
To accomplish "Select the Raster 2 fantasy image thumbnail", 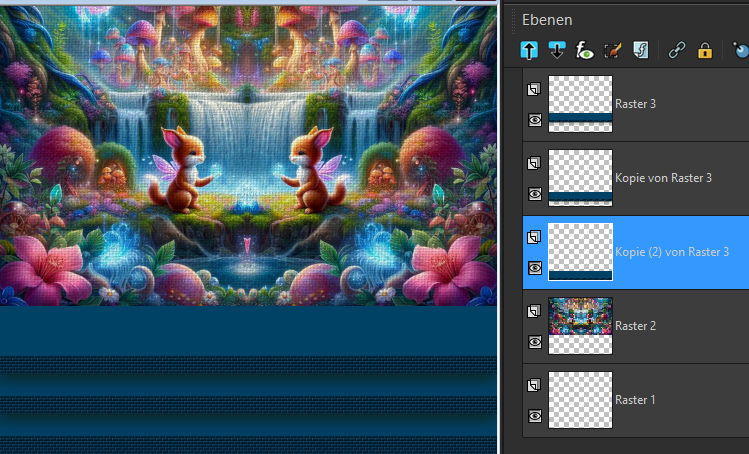I will coord(580,326).
